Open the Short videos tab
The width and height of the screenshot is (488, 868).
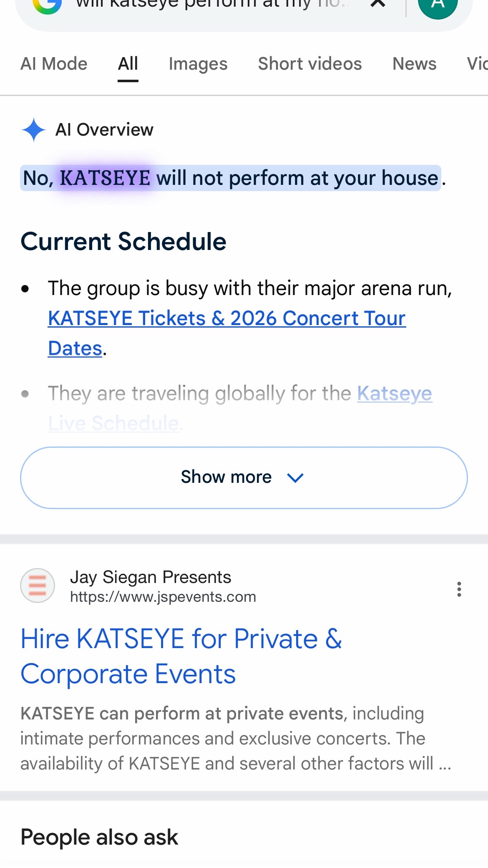(x=310, y=64)
